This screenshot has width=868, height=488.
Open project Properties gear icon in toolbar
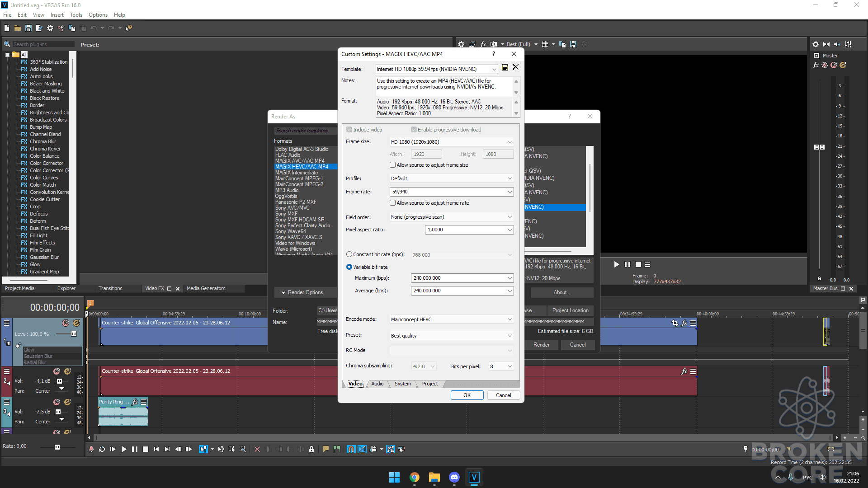(50, 28)
